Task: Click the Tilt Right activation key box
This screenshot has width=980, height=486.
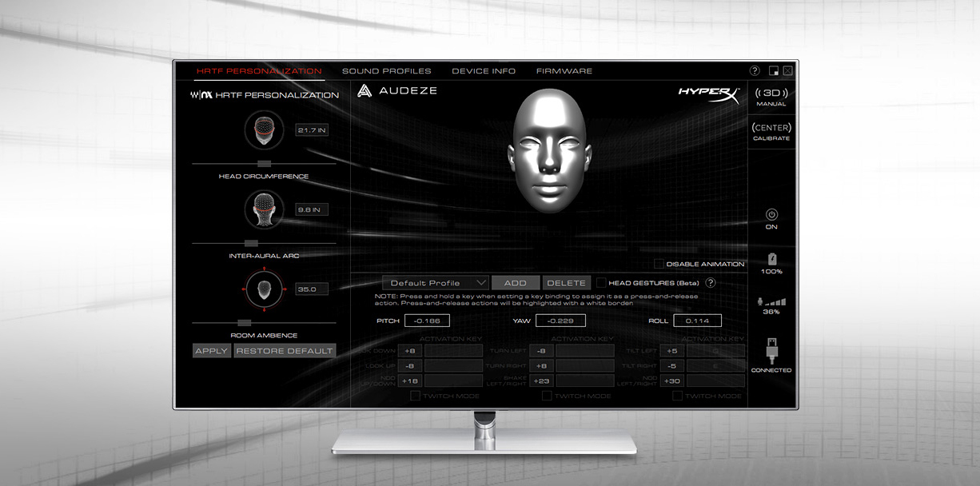Action: pyautogui.click(x=715, y=366)
